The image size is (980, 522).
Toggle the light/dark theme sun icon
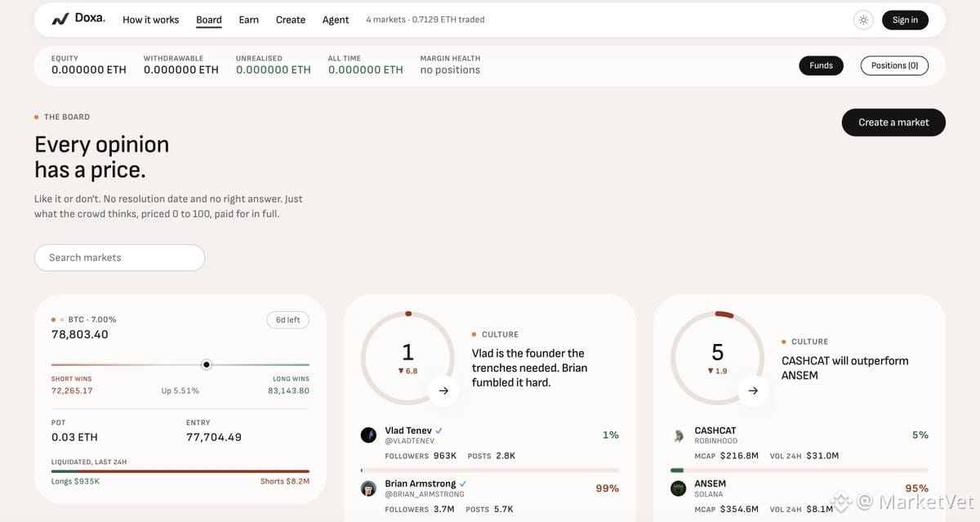point(863,20)
